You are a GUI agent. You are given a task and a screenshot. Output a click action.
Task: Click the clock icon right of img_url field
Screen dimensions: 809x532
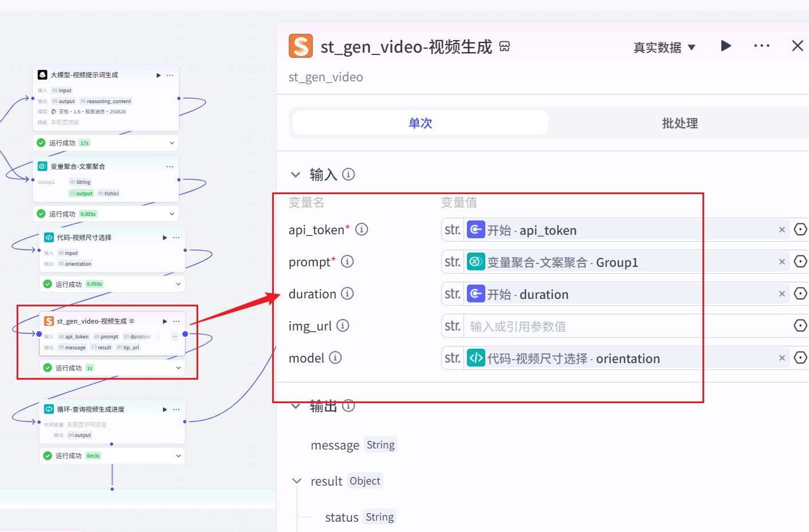[800, 325]
